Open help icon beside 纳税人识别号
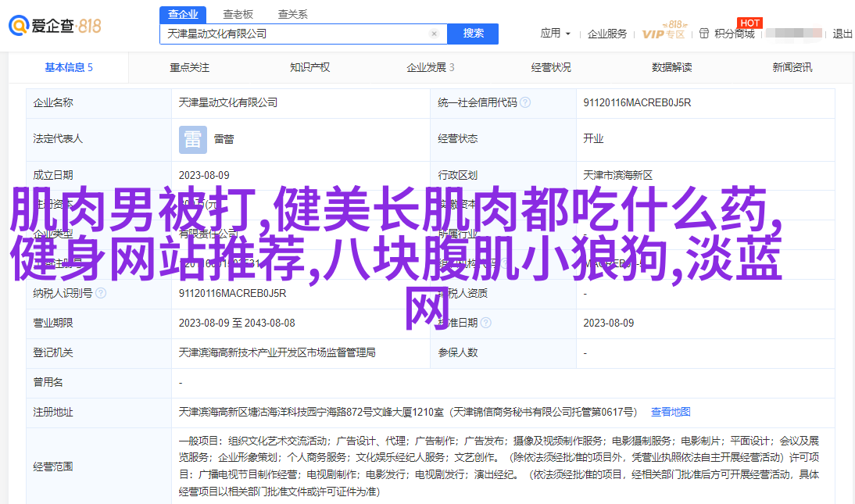The width and height of the screenshot is (855, 504). click(101, 294)
